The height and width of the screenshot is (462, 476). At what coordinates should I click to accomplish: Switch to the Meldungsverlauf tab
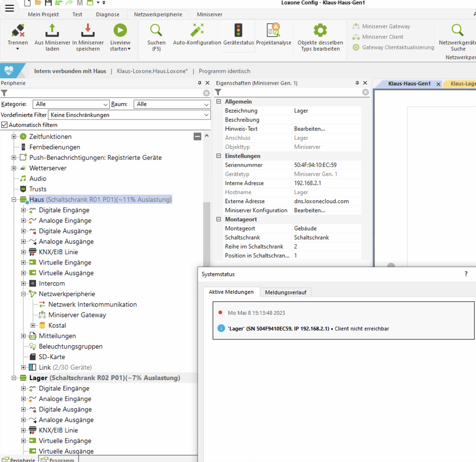point(285,292)
